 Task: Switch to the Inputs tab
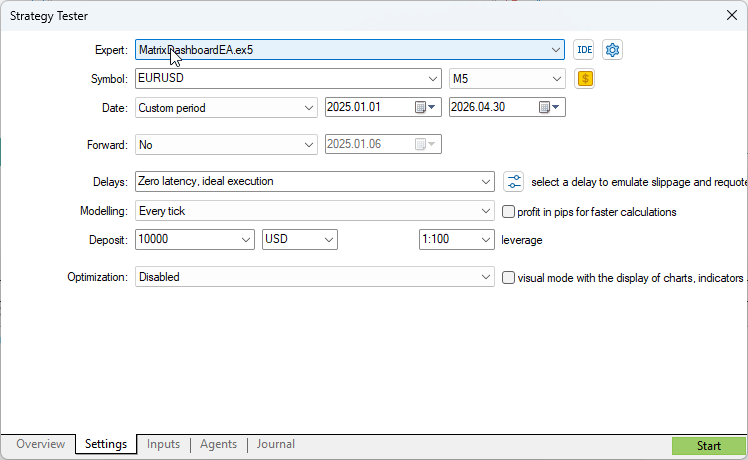[x=163, y=444]
